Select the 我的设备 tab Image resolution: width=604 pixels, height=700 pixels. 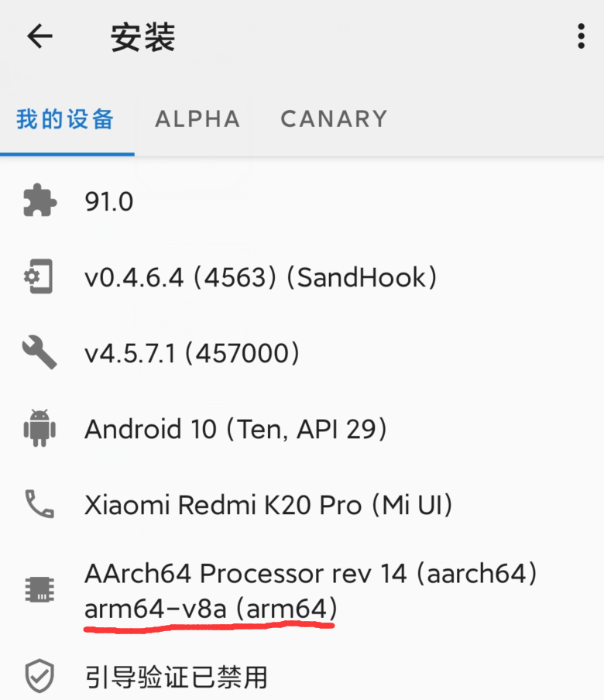click(x=65, y=119)
